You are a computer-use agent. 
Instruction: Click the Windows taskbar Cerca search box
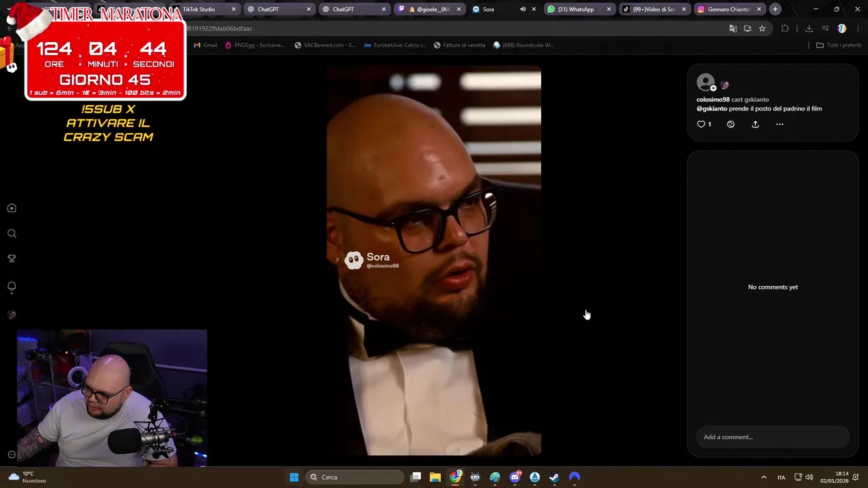pos(355,477)
